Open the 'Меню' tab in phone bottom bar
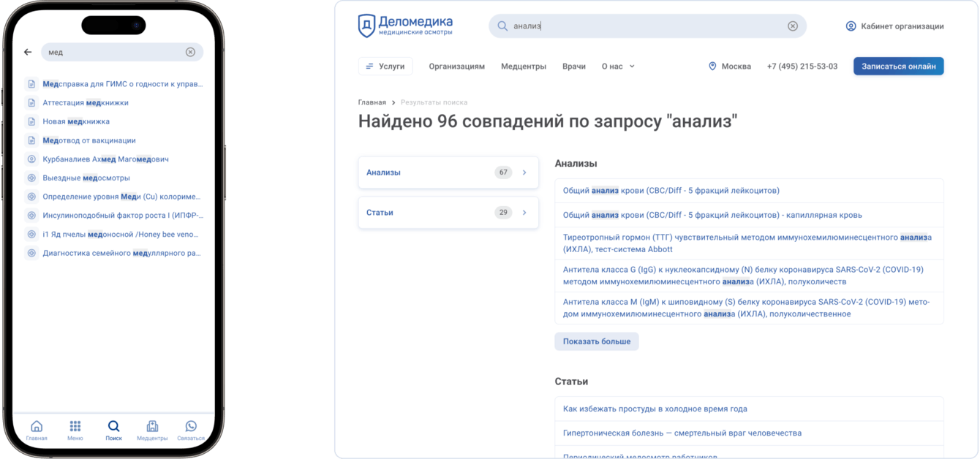Screen dimensions: 980x459 click(x=75, y=430)
